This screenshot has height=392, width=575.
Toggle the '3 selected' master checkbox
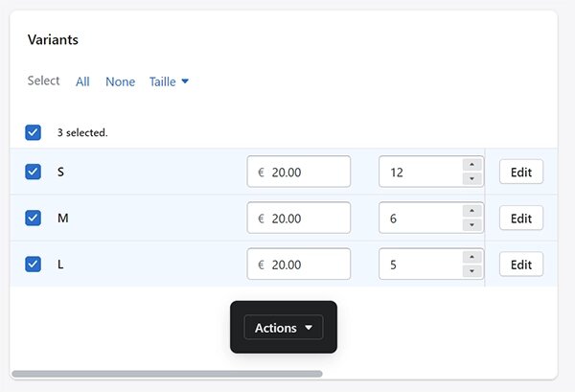[33, 132]
